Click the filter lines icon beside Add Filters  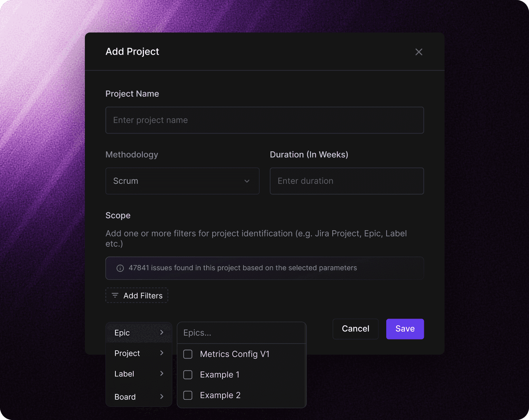pos(115,296)
